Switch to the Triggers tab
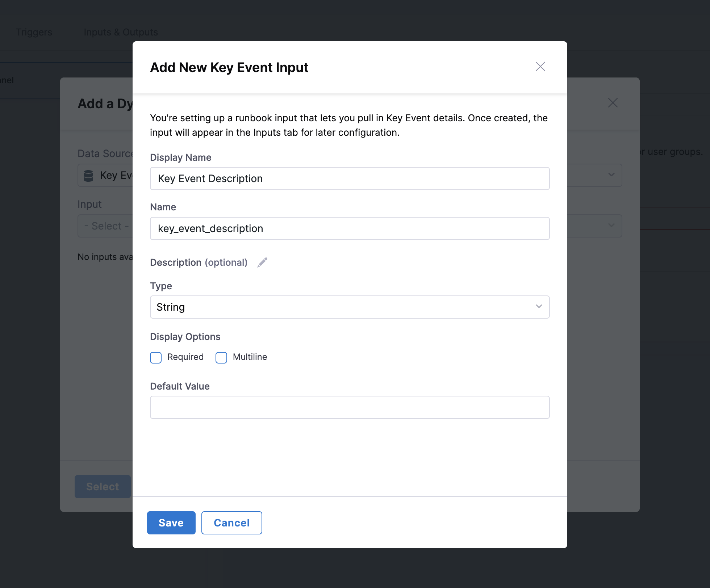The height and width of the screenshot is (588, 710). pos(34,32)
